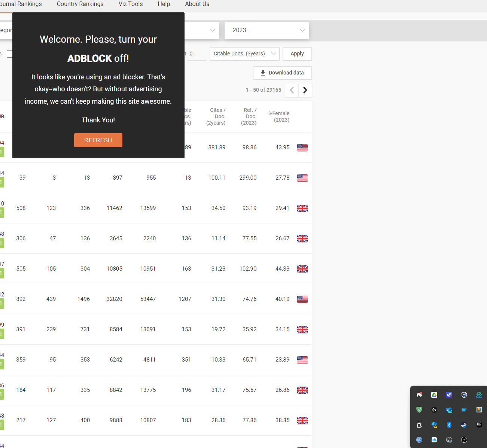Click the 299.00 cell
This screenshot has width=487, height=448.
(248, 178)
